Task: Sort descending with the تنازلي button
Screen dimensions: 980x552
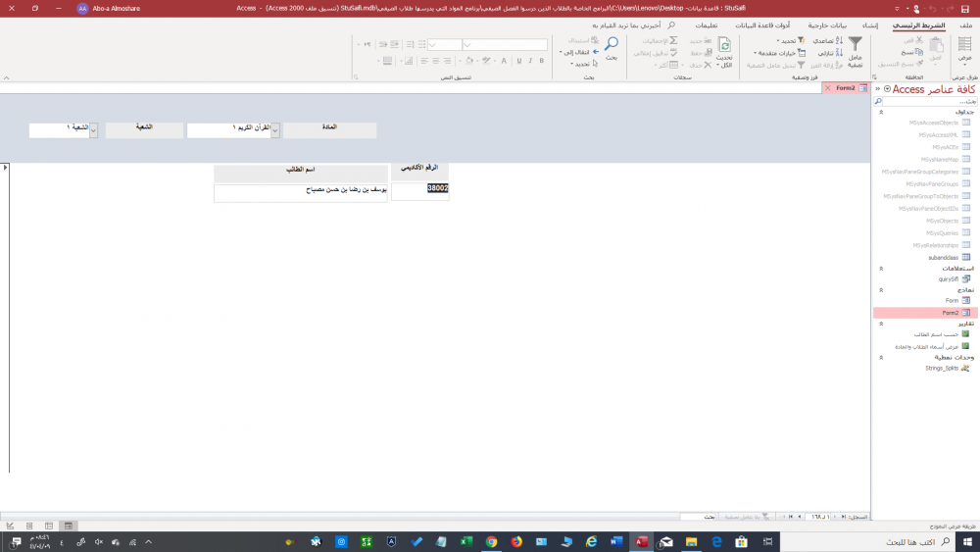Action: 830,53
